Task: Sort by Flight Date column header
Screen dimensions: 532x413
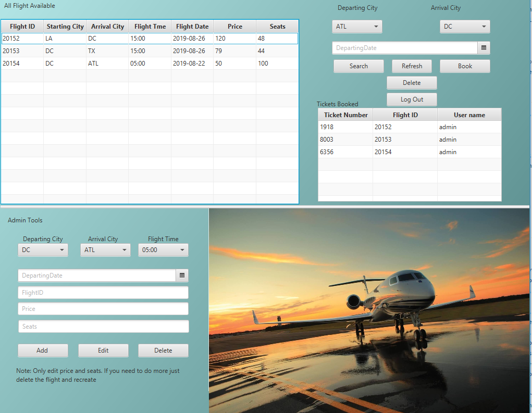Action: click(192, 27)
